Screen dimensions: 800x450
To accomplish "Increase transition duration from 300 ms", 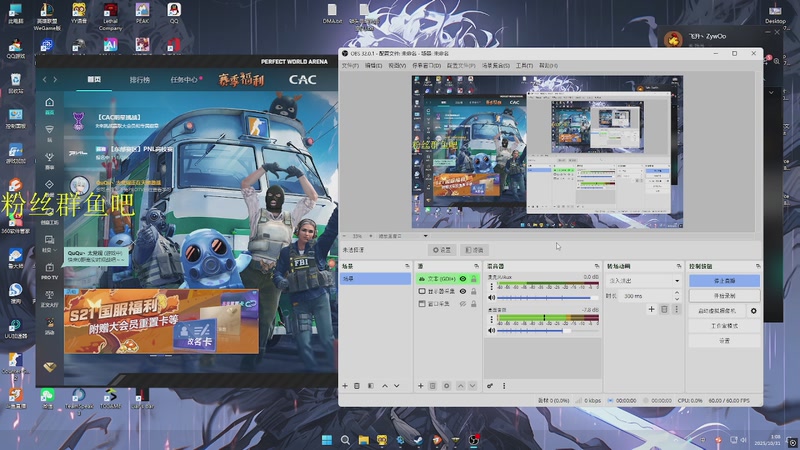I will coord(677,293).
